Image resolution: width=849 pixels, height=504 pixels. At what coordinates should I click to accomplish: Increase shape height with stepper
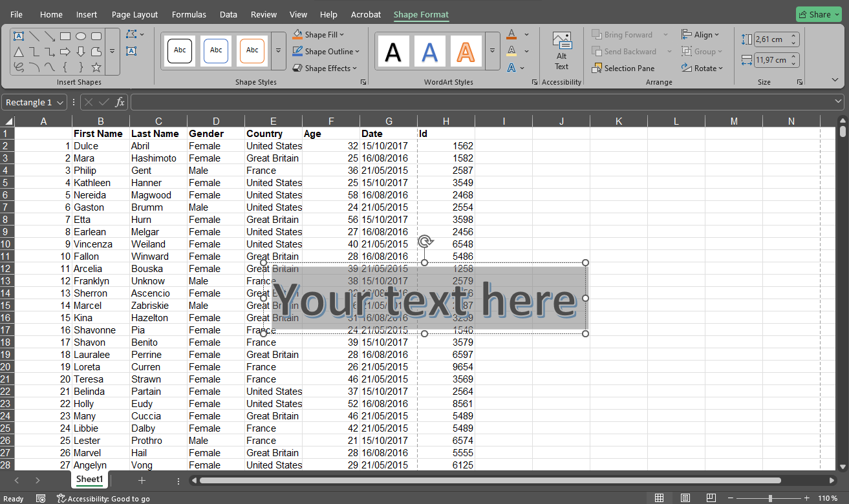pos(795,36)
